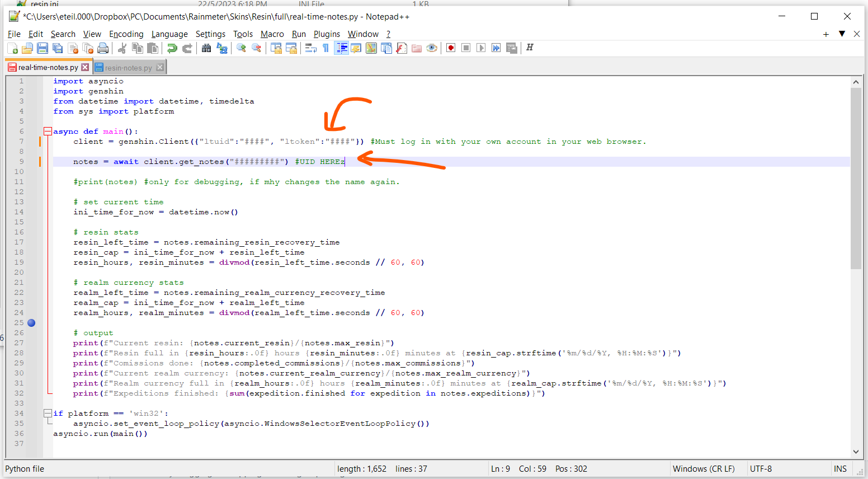The image size is (868, 479).
Task: Click the Redo toolbar icon
Action: click(x=187, y=48)
